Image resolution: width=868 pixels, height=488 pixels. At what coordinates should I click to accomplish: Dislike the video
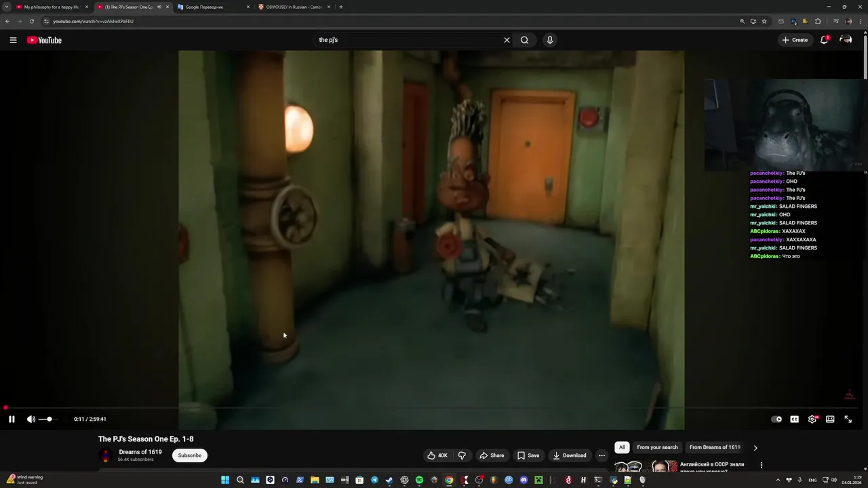pyautogui.click(x=462, y=455)
